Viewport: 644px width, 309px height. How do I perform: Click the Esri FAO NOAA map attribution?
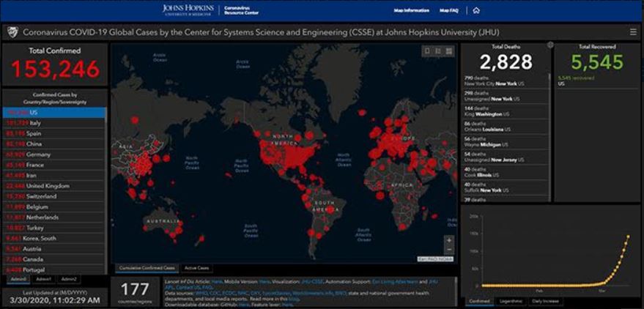pyautogui.click(x=435, y=259)
